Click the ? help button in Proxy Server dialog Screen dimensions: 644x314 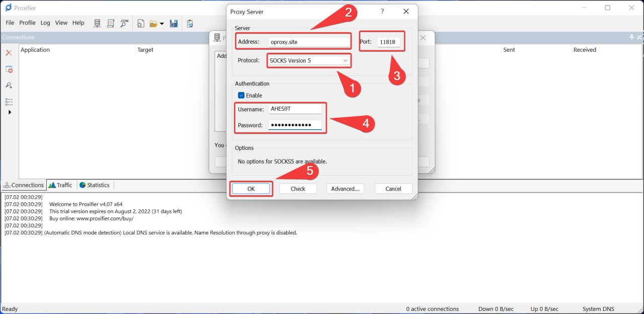tap(382, 12)
